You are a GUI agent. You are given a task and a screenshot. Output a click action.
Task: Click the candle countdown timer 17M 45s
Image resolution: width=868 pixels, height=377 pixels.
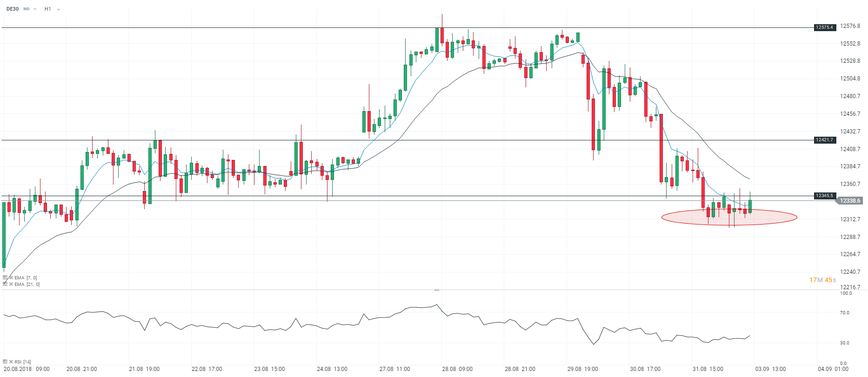(x=822, y=280)
